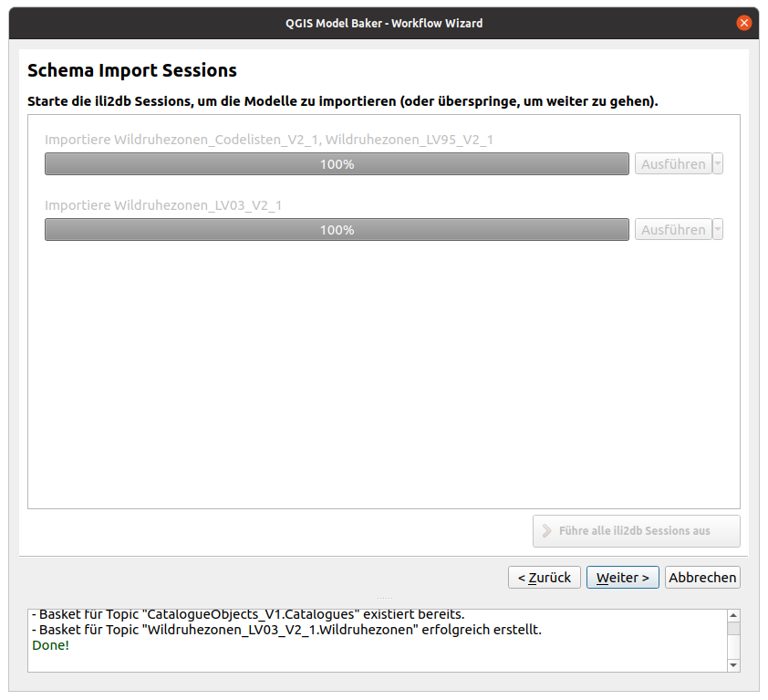
Task: Click the Führe alle ili2db Sessions aus button
Action: pos(636,530)
